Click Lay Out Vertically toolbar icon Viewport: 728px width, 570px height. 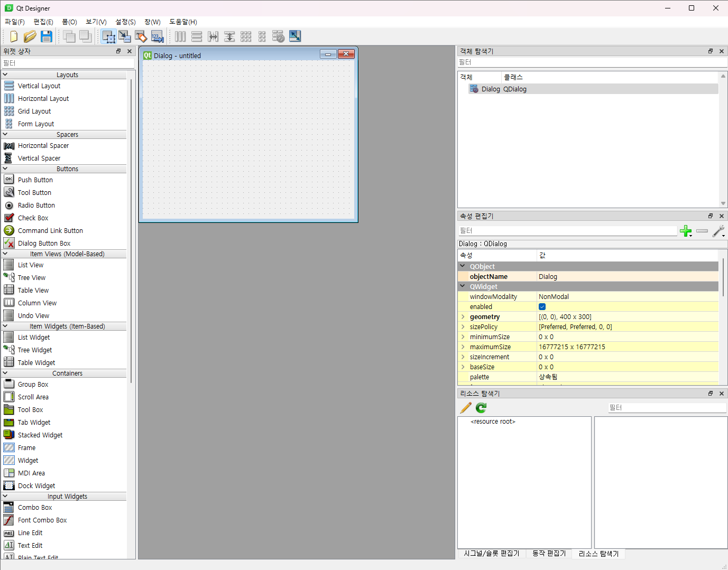pyautogui.click(x=197, y=36)
